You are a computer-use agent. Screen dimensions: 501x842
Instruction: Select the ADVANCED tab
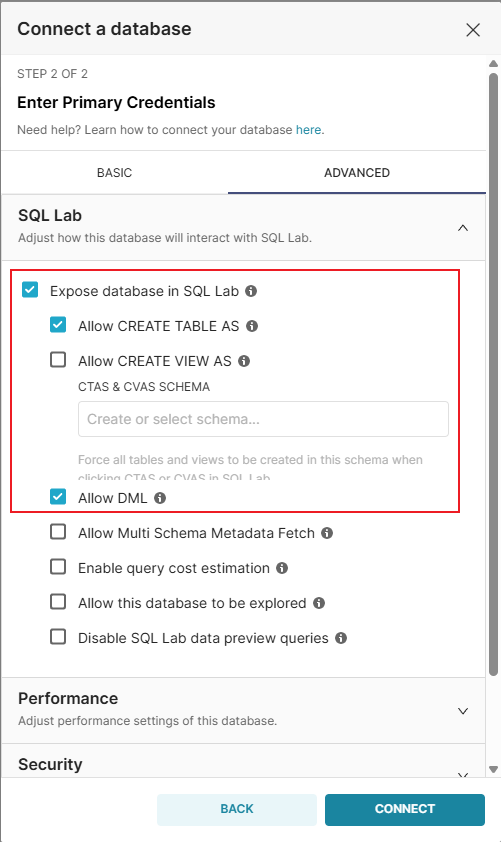[357, 173]
